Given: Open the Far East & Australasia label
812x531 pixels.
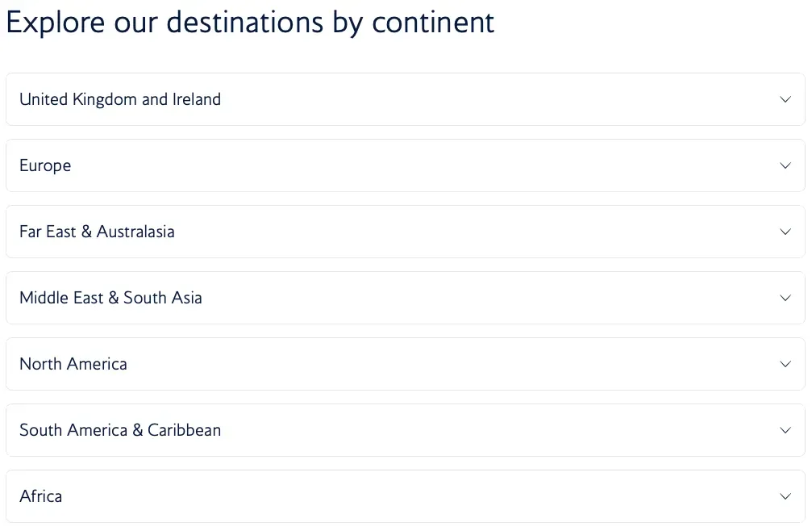Looking at the screenshot, I should [x=97, y=232].
